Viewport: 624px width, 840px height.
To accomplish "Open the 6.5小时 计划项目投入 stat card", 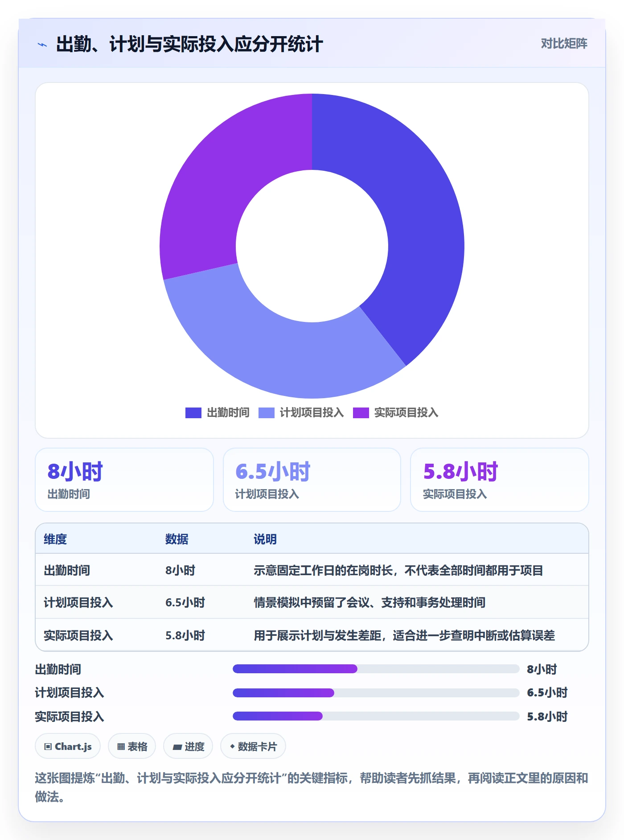I will (x=312, y=480).
